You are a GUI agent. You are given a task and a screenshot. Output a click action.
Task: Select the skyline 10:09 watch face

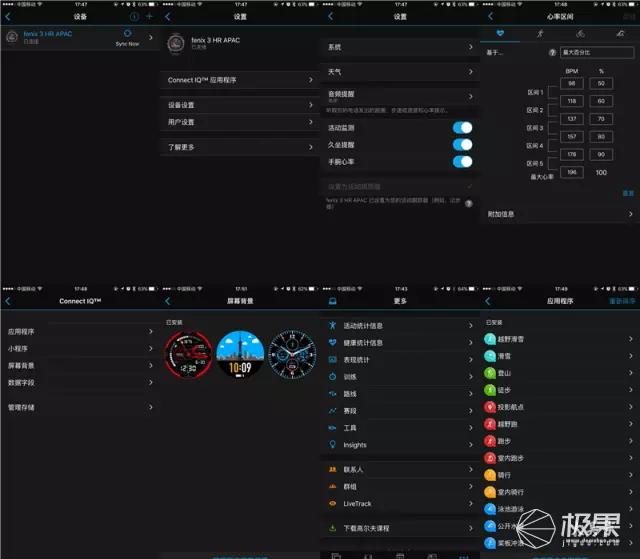tap(240, 354)
